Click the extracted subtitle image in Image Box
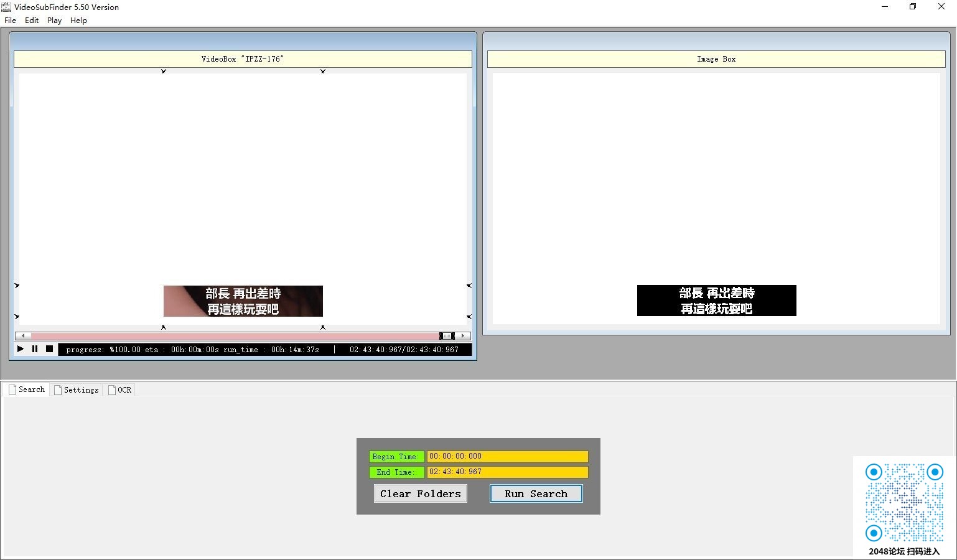This screenshot has height=560, width=957. click(x=717, y=301)
